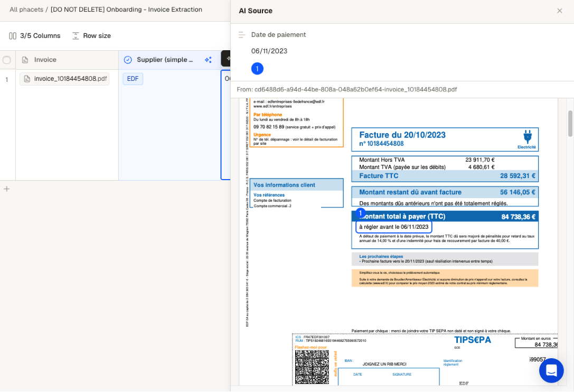Open the 3/5 Columns selector

pos(35,36)
